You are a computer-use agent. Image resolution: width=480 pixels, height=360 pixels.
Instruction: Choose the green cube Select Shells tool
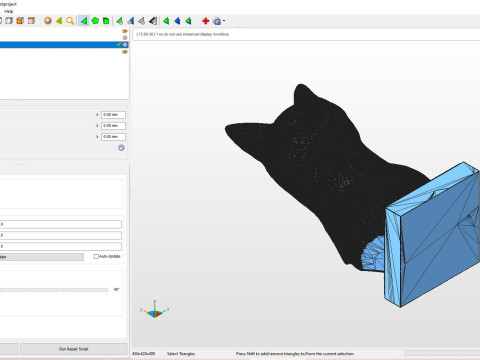click(x=106, y=21)
